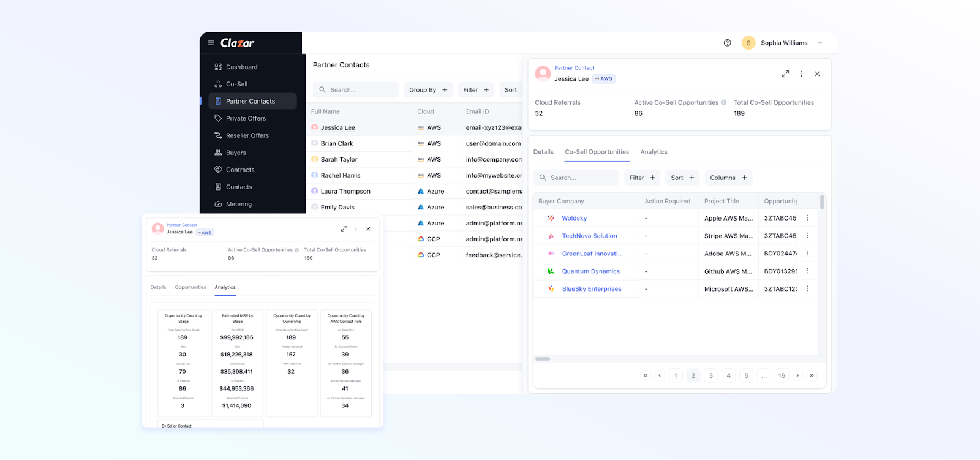Open kebab menu in floating analytics card
The width and height of the screenshot is (980, 460).
tap(356, 229)
